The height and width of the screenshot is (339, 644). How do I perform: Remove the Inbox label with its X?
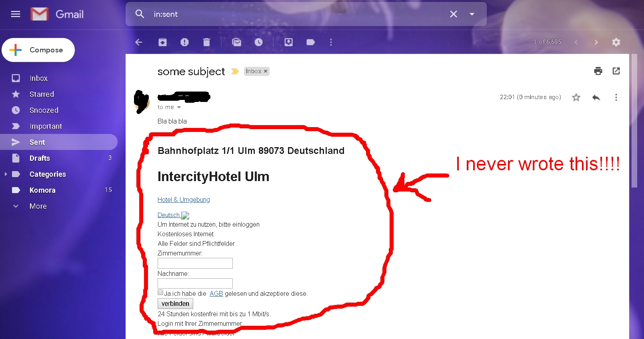point(266,71)
